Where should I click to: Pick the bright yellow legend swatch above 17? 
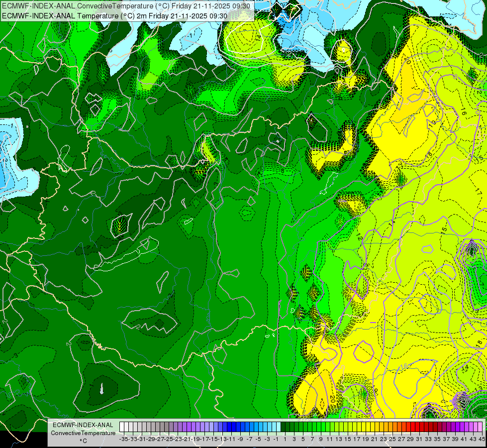point(355,427)
